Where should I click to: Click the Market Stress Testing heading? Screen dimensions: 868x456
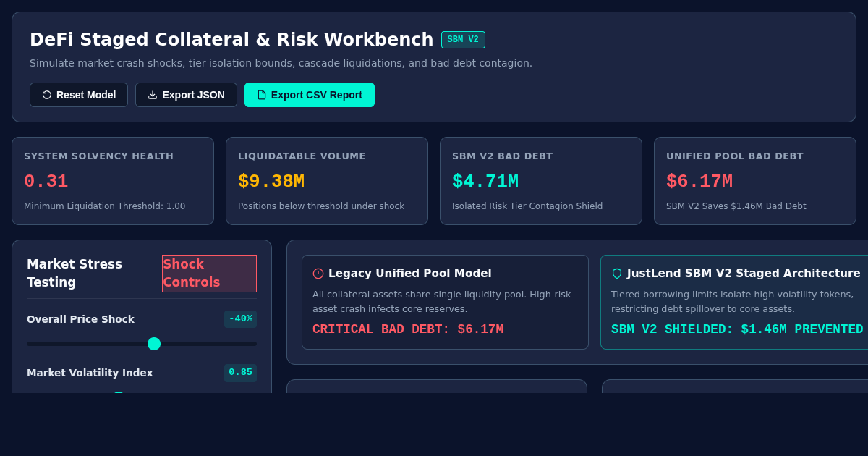(x=75, y=274)
